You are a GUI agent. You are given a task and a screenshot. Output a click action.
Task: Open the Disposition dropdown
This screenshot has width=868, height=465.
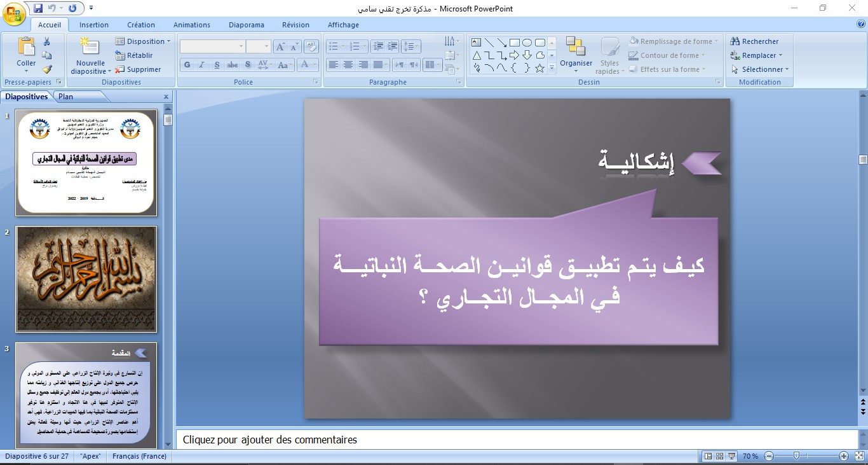tap(143, 41)
